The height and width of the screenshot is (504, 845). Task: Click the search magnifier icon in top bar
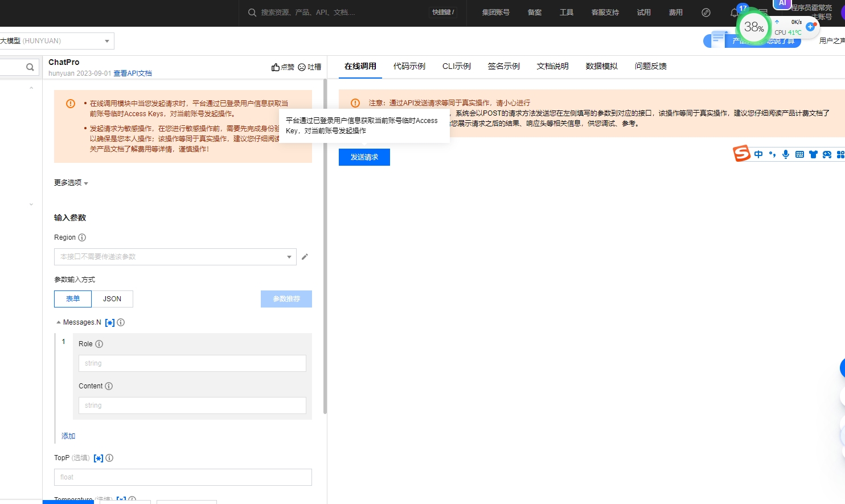click(x=252, y=13)
